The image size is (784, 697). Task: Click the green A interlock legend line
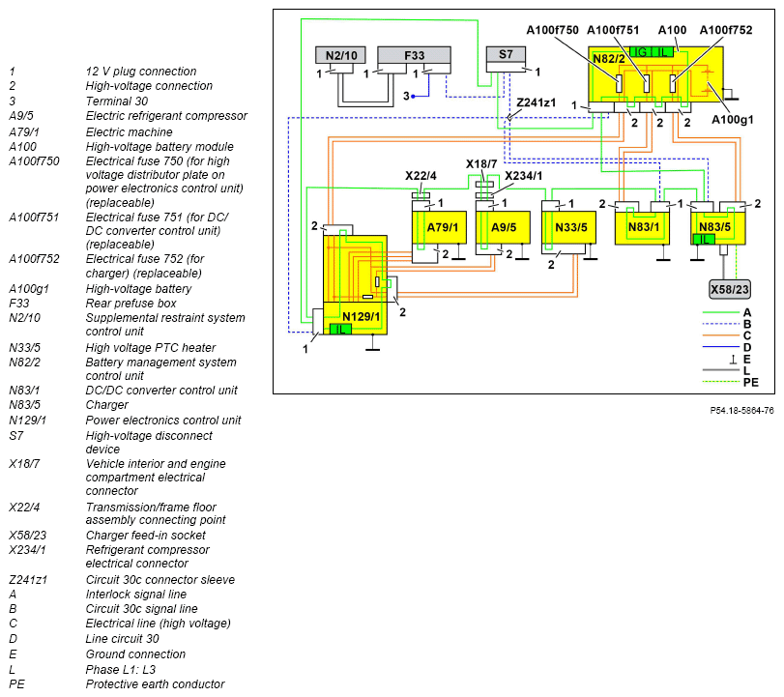pos(720,312)
